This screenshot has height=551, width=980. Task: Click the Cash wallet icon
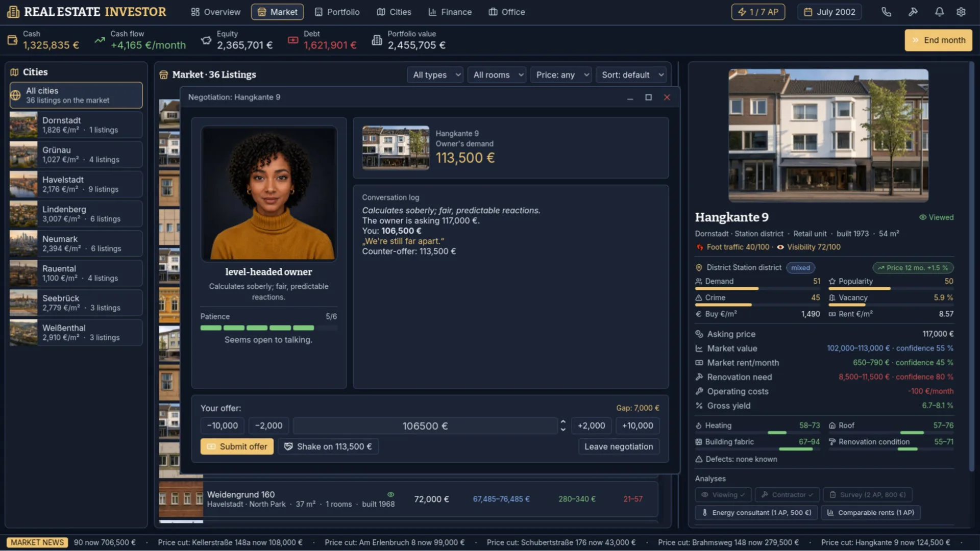click(12, 40)
